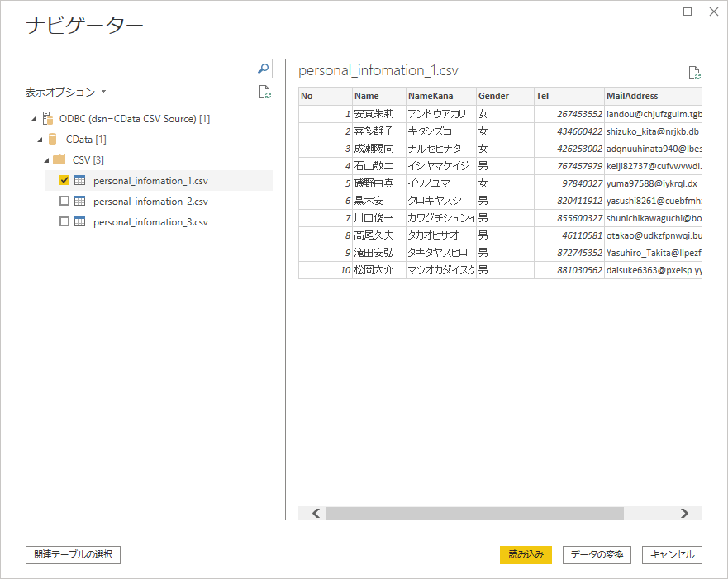Click the search magnifier icon
The height and width of the screenshot is (579, 728).
264,69
